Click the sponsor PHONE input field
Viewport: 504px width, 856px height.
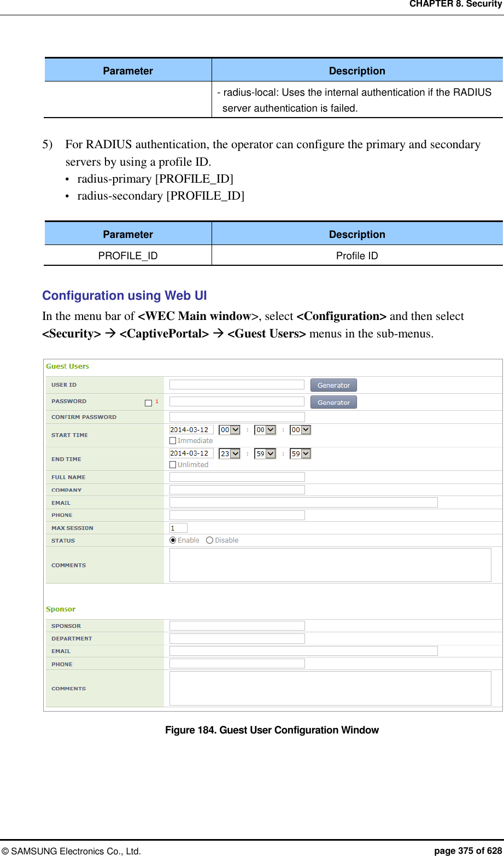237,663
